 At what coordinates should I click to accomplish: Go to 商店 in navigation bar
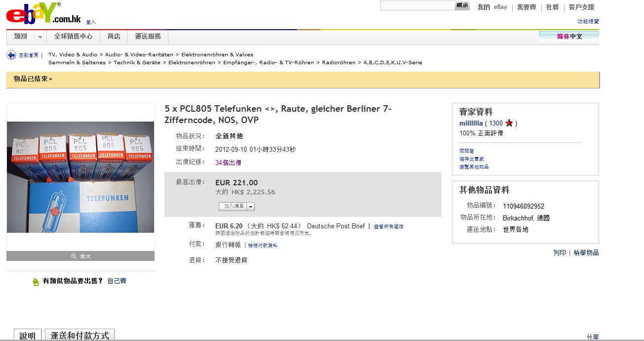[114, 37]
